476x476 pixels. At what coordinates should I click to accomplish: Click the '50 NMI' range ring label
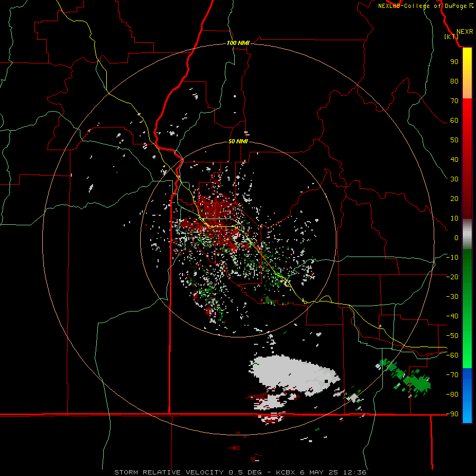point(238,141)
